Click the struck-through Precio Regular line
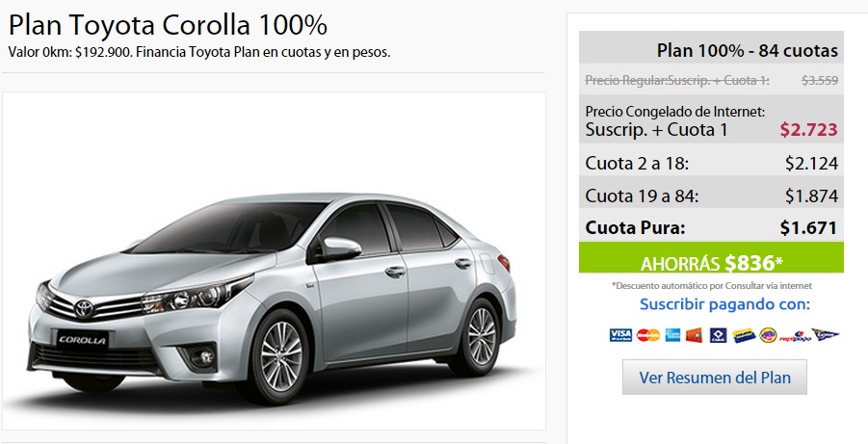868x444 pixels. point(711,80)
